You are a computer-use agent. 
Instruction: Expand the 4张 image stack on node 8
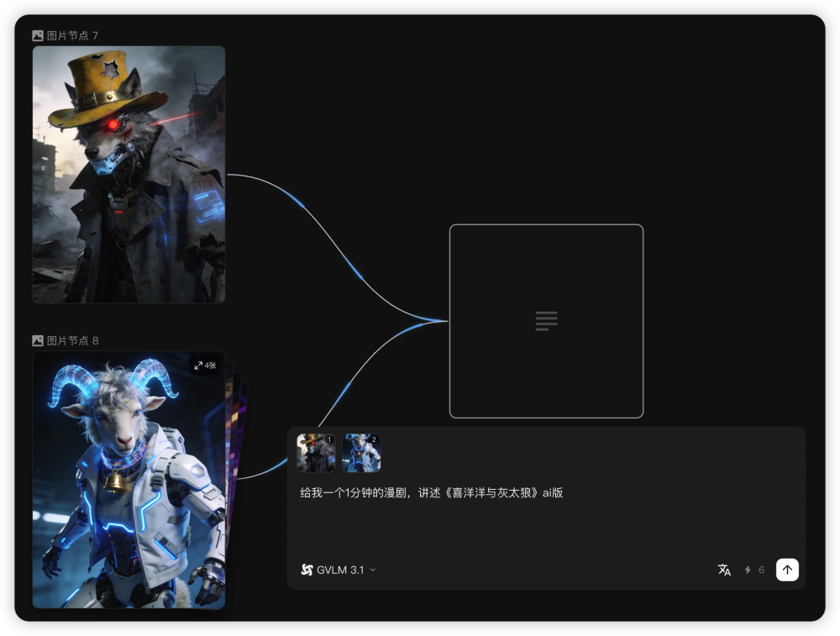tap(205, 365)
